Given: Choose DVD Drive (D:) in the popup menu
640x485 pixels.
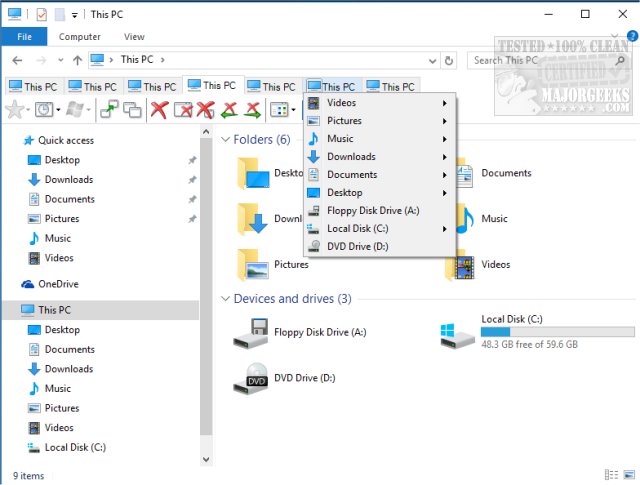Looking at the screenshot, I should pos(380,247).
